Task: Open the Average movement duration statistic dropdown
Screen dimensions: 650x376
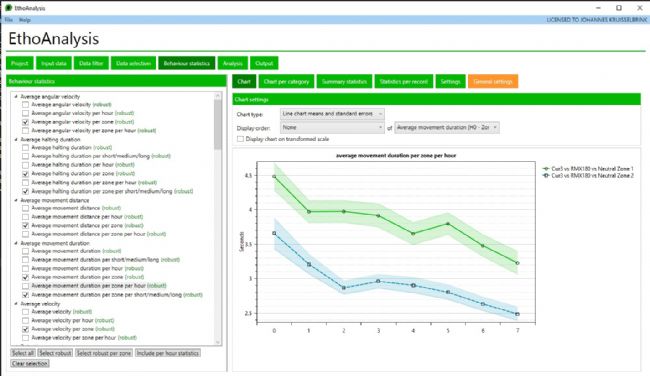Action: point(447,128)
